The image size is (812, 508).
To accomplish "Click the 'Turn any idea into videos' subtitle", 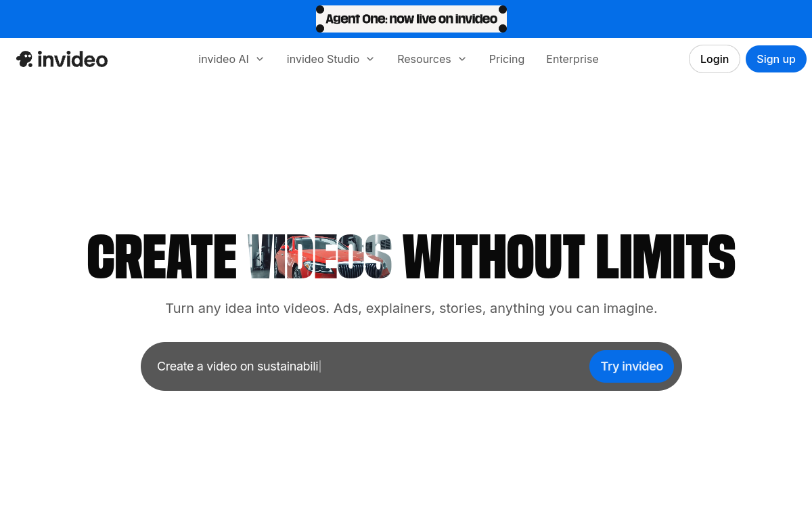I will (x=411, y=308).
